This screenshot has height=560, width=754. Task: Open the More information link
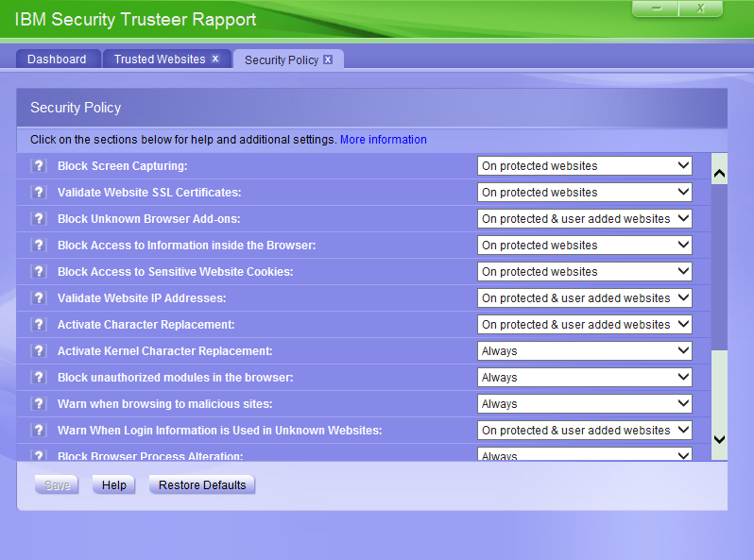(x=384, y=140)
